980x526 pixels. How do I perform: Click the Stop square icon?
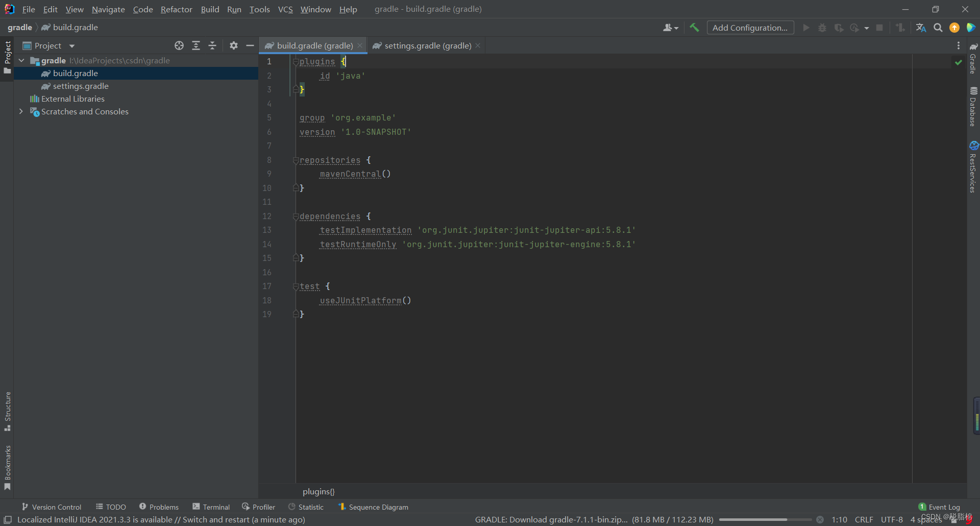click(x=879, y=28)
